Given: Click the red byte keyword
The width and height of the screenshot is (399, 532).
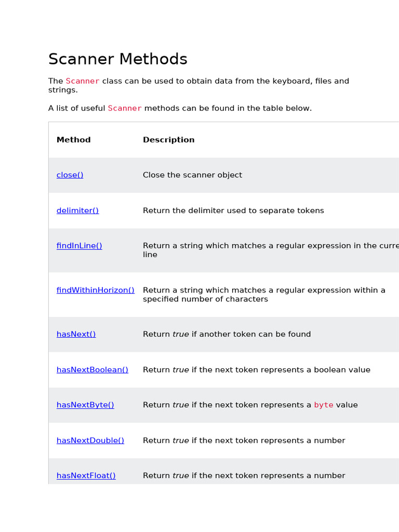Looking at the screenshot, I should 324,405.
